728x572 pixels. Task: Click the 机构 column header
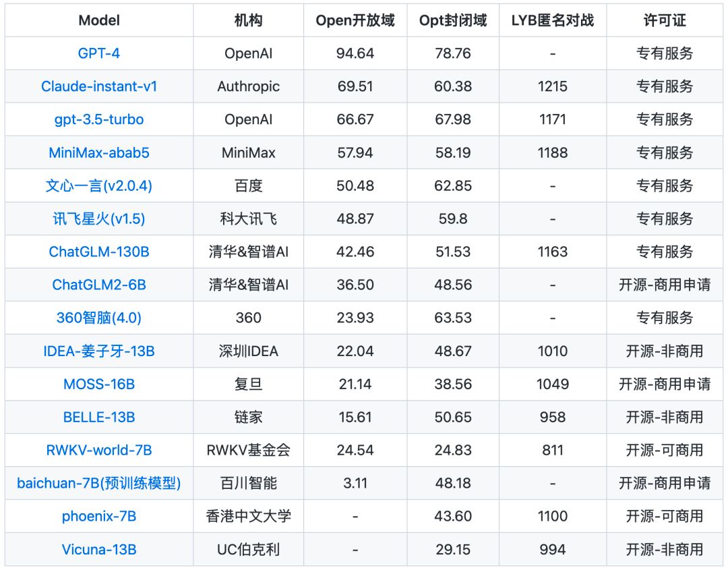(x=248, y=20)
